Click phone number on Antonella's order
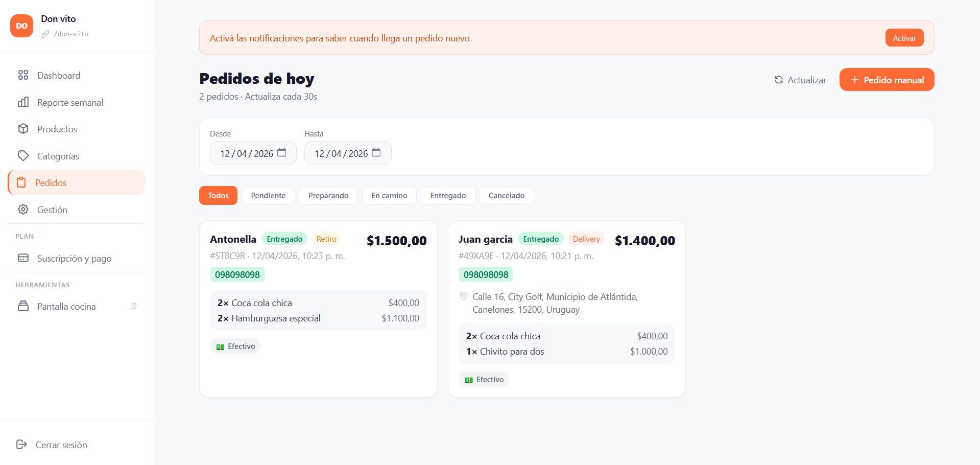This screenshot has width=980, height=465. 237,275
